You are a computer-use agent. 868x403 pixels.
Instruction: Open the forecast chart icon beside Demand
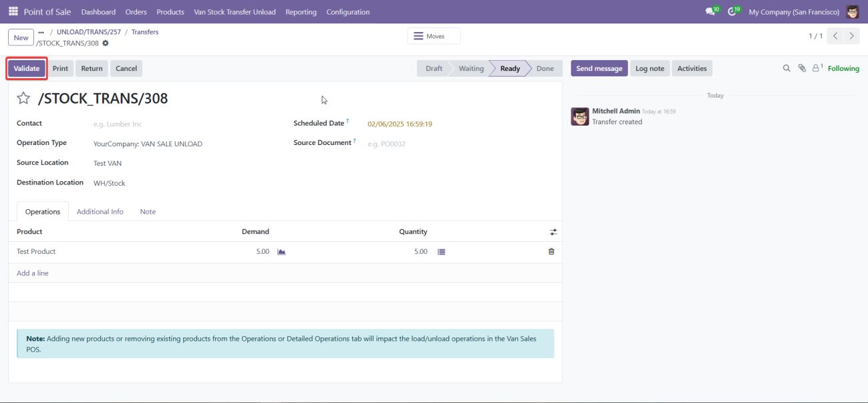[x=281, y=252]
